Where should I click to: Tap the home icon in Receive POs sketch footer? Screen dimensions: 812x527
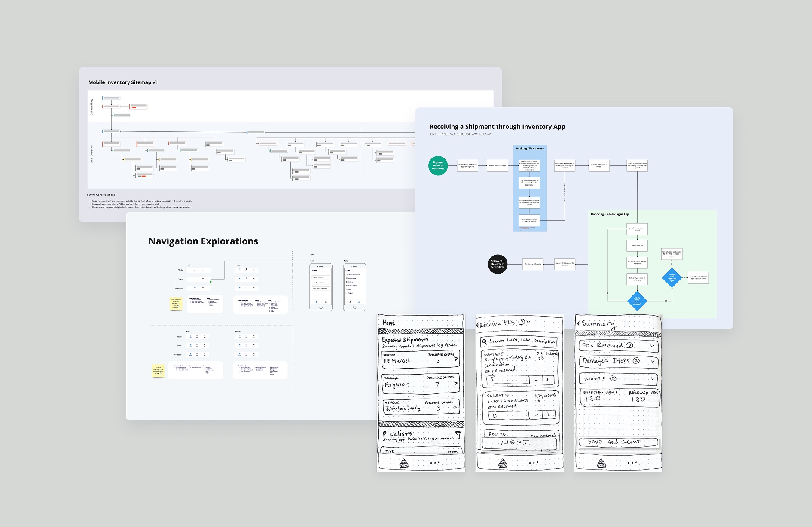502,463
